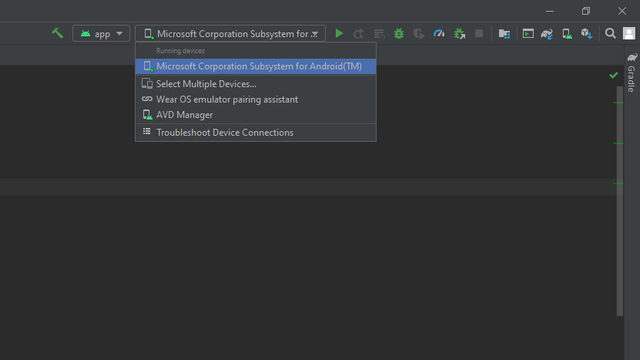Select Troubleshoot Device Connections menu item
Viewport: 640px width, 360px height.
[256, 133]
